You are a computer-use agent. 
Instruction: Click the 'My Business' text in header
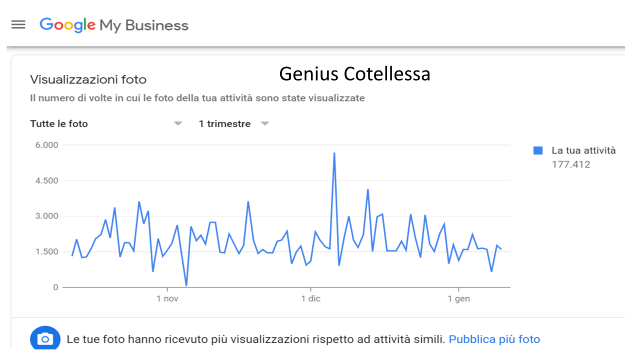[144, 25]
